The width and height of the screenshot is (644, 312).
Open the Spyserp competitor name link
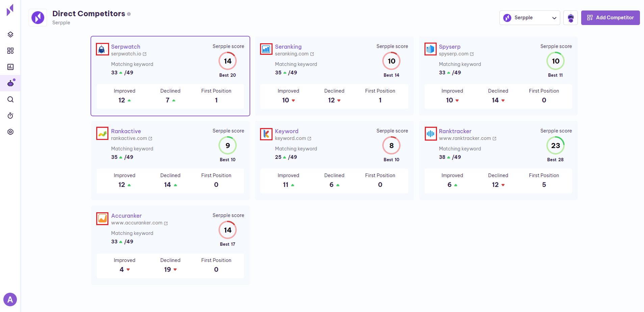point(449,47)
